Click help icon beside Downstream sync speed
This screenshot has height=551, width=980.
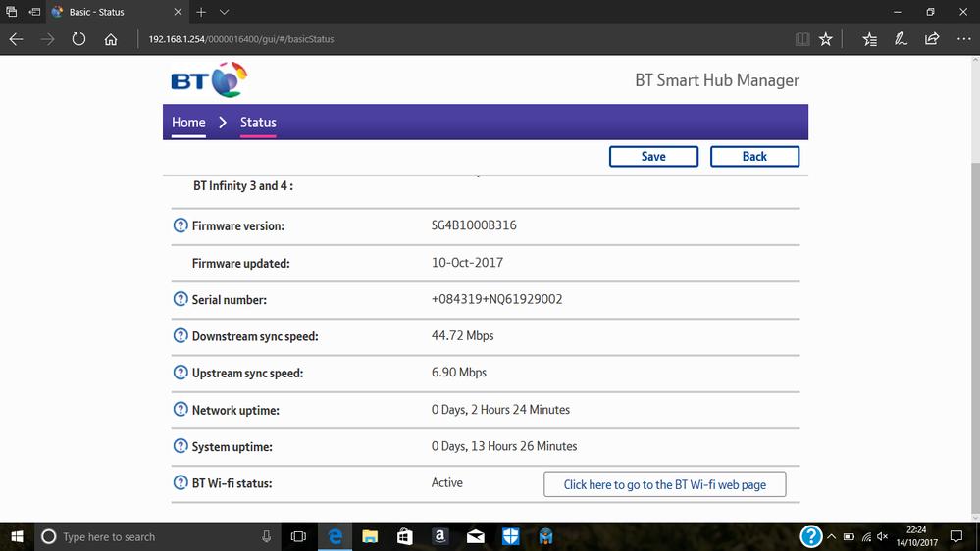tap(180, 336)
